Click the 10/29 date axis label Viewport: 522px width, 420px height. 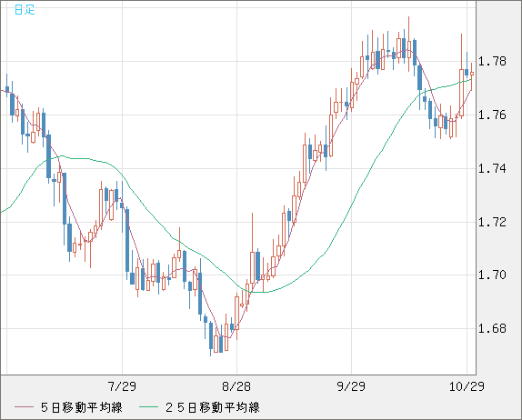[467, 386]
